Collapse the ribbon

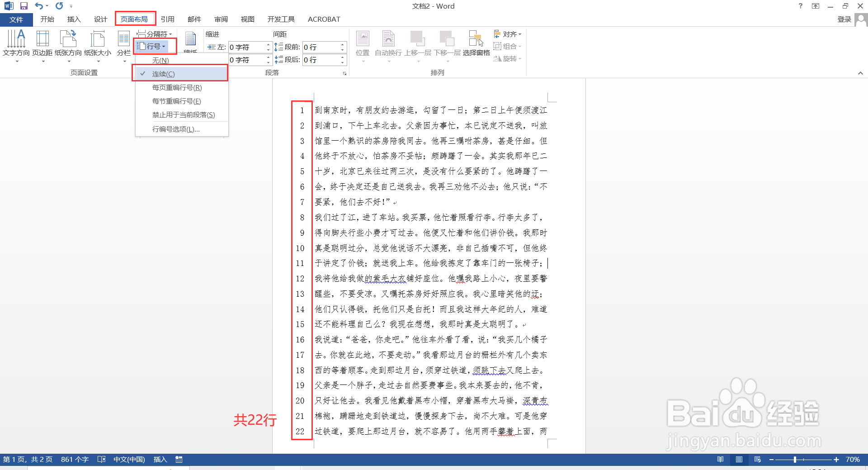coord(860,73)
